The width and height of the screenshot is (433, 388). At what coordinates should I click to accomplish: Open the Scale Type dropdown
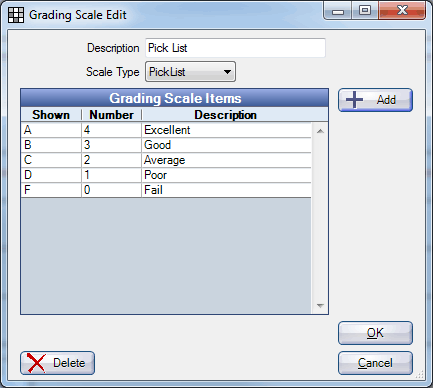[x=190, y=71]
